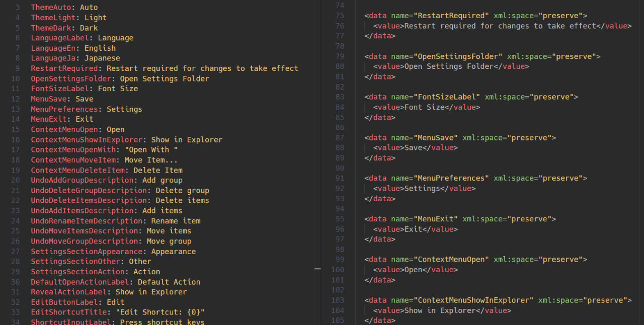The width and height of the screenshot is (644, 325).
Task: Click the "OpenSettingsFolder" name attribute on line 79
Action: (458, 56)
